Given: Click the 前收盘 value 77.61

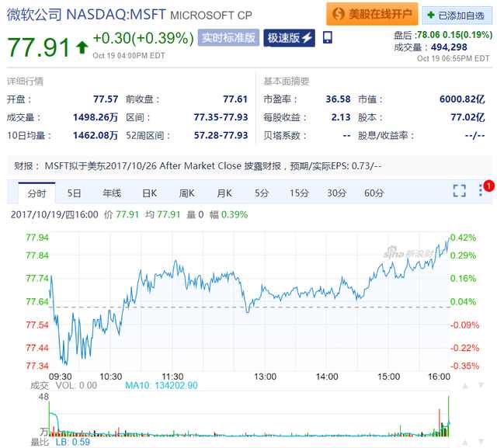Looking at the screenshot, I should pos(235,99).
